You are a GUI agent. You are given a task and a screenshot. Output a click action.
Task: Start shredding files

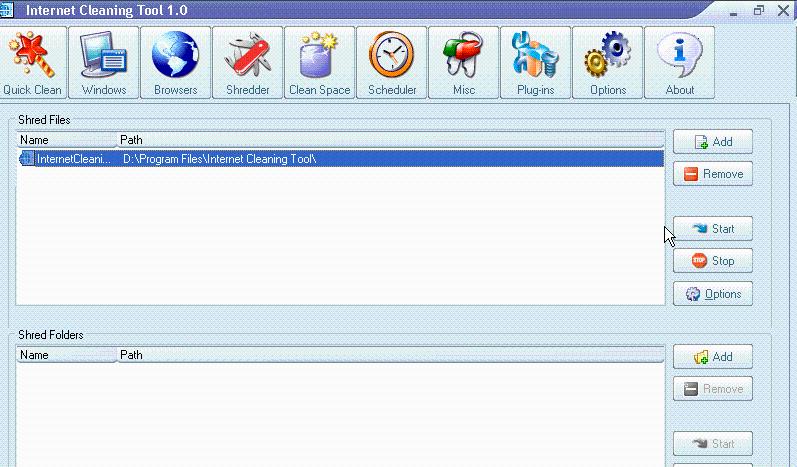coord(713,229)
